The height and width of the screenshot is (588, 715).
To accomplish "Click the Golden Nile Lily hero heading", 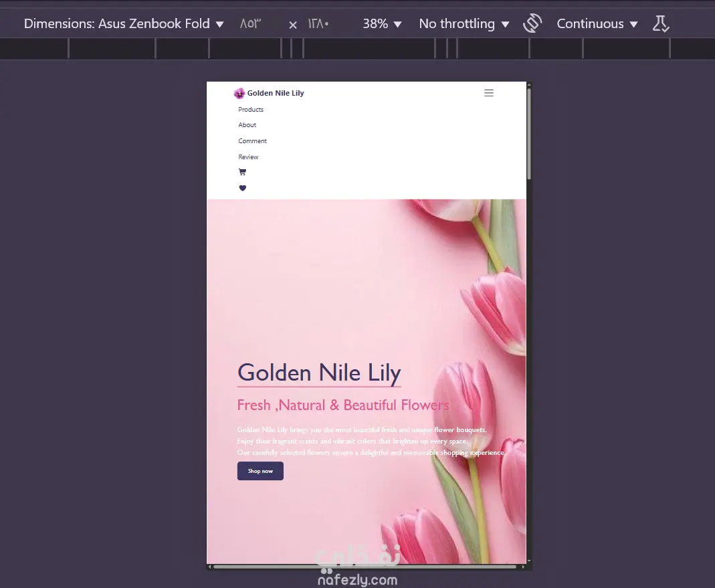I will click(x=319, y=373).
